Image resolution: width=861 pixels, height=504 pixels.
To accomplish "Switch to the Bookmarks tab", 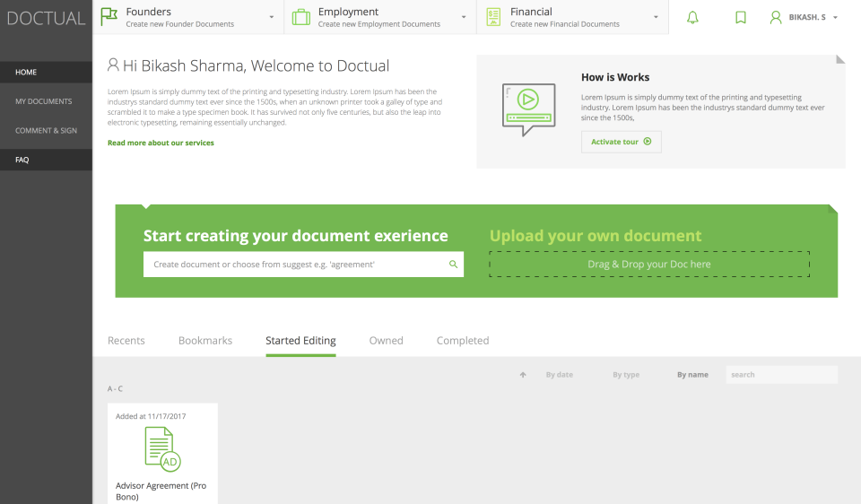I will (205, 341).
